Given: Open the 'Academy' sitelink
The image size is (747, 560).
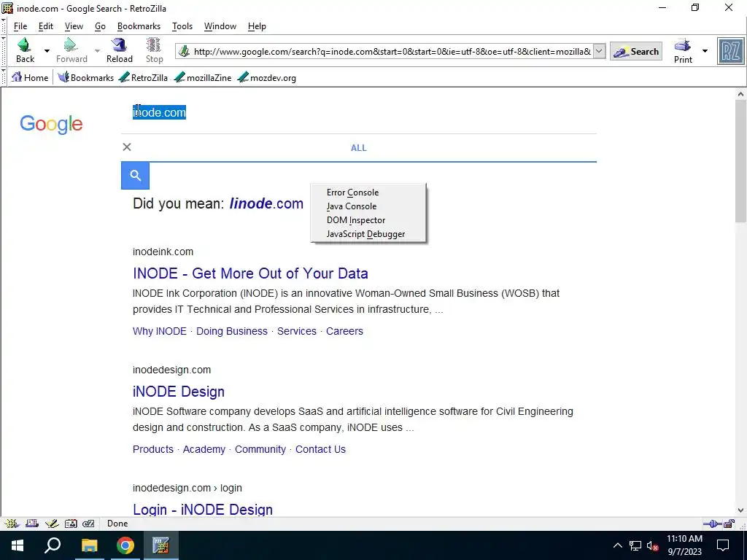Looking at the screenshot, I should click(204, 449).
